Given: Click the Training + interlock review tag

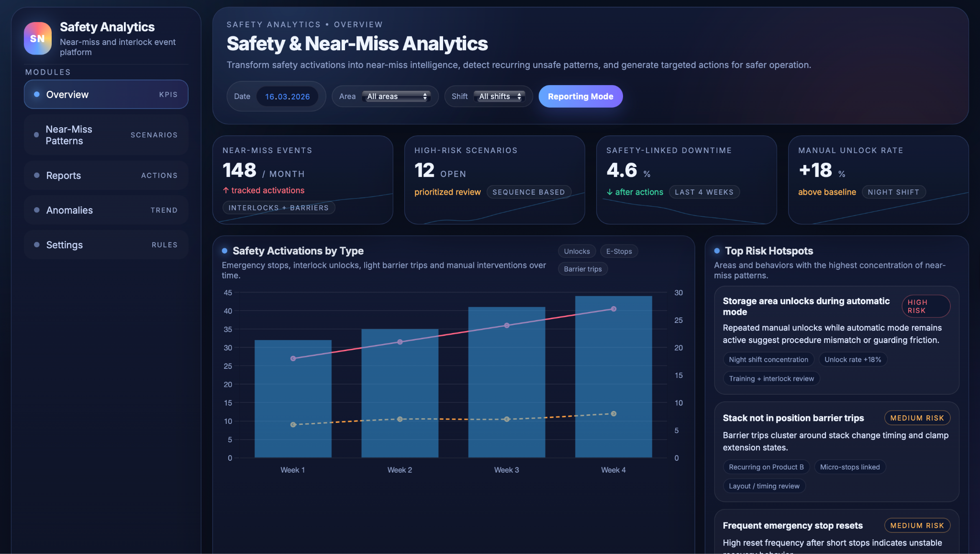Looking at the screenshot, I should [771, 378].
